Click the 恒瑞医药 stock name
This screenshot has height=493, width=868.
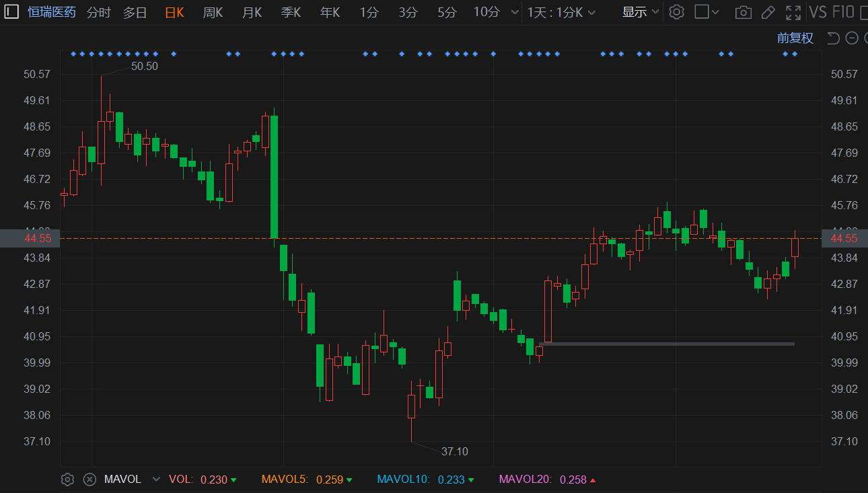[52, 12]
